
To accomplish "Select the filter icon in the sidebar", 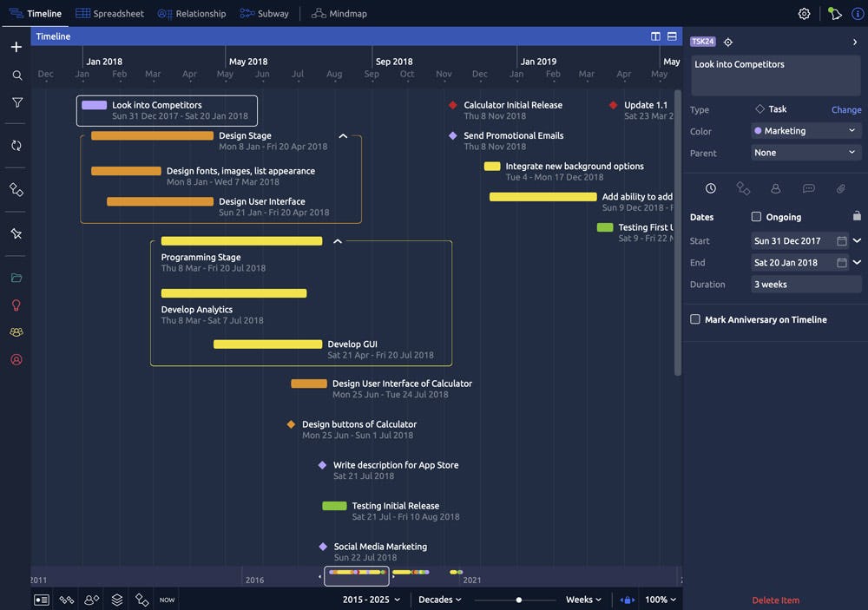I will [x=15, y=102].
